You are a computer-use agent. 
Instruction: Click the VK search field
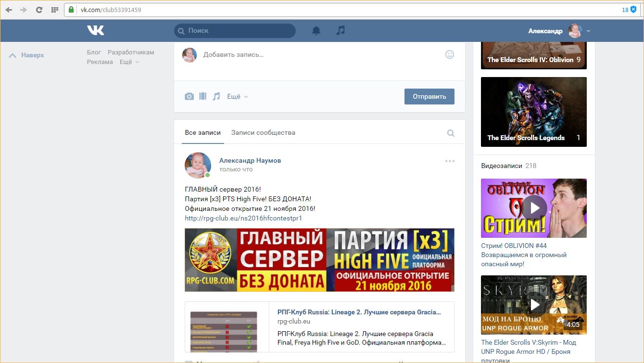(x=235, y=31)
